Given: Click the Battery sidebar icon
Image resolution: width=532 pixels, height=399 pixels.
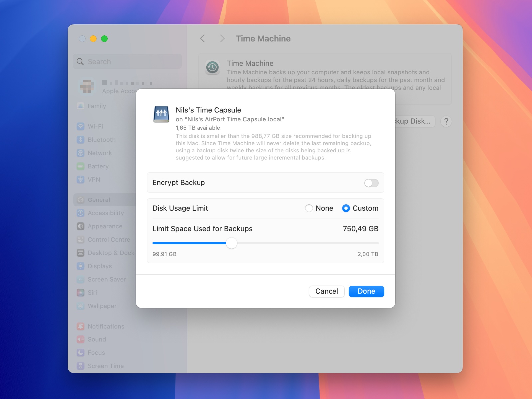Looking at the screenshot, I should (x=81, y=166).
